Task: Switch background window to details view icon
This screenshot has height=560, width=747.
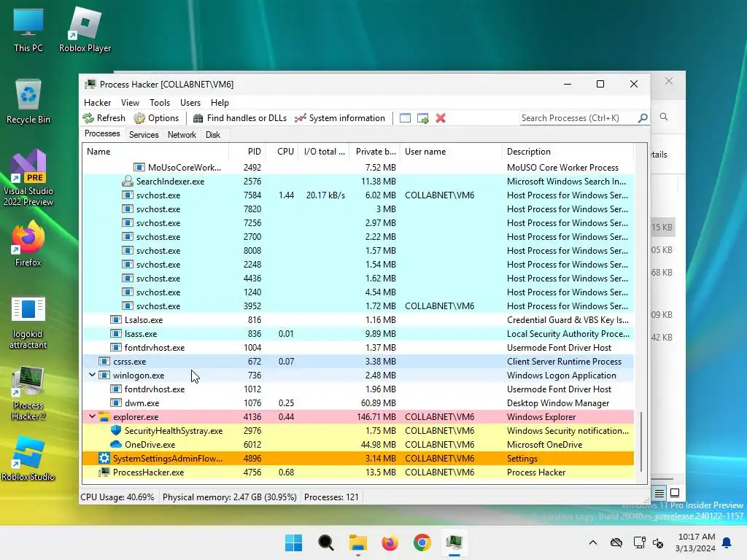Action: [x=659, y=493]
